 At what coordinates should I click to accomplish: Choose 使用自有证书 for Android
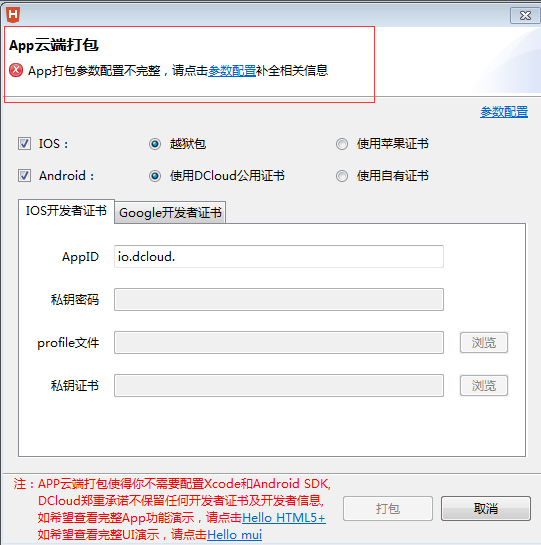(342, 176)
